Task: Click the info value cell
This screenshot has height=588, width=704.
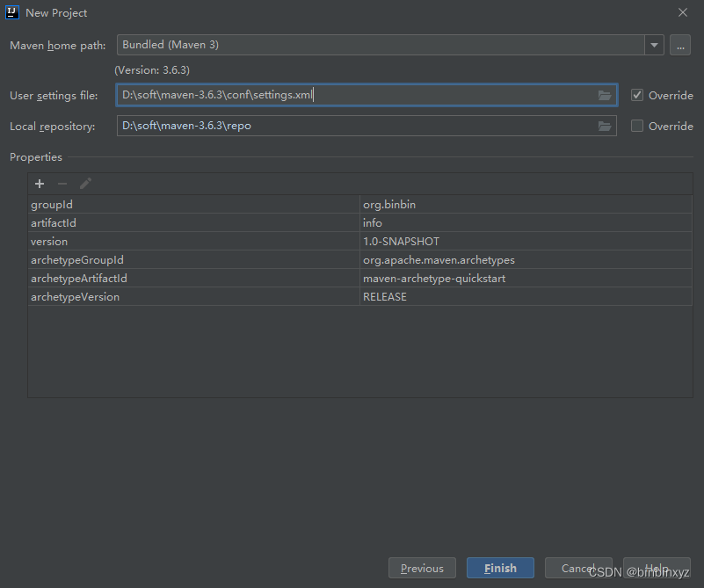Action: tap(526, 222)
